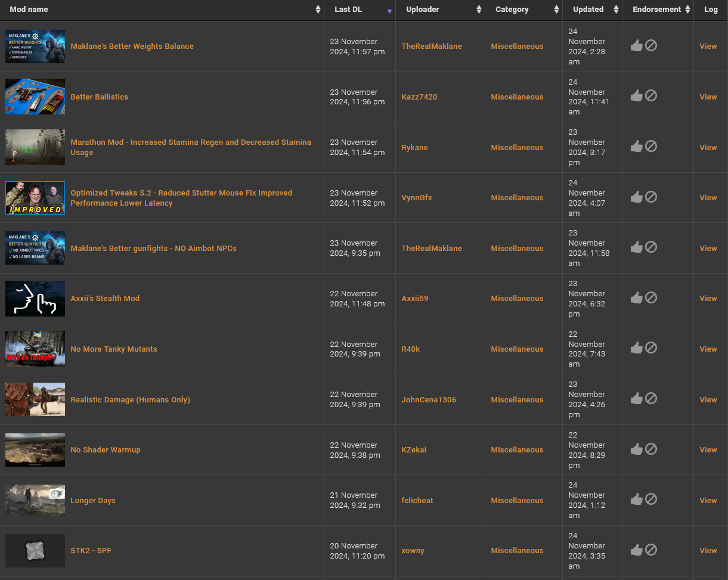Abstain from endorsing No Shader Warmup

pyautogui.click(x=651, y=449)
